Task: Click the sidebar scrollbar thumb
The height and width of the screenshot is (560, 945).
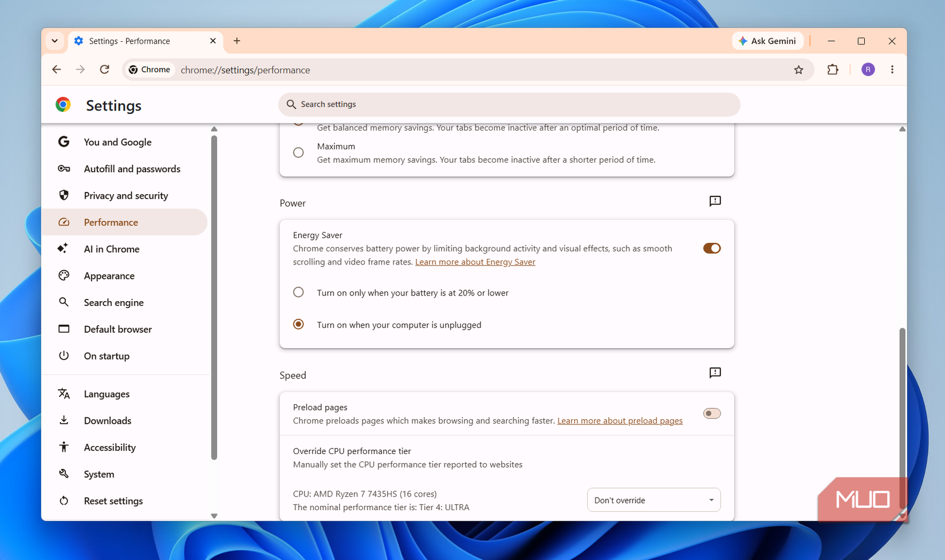Action: (x=214, y=298)
